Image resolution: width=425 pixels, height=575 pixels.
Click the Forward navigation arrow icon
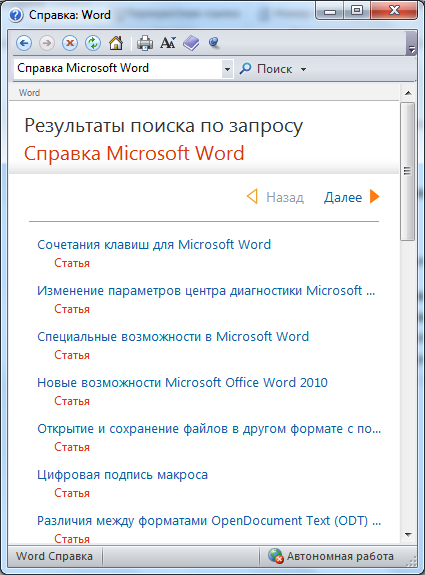point(47,43)
